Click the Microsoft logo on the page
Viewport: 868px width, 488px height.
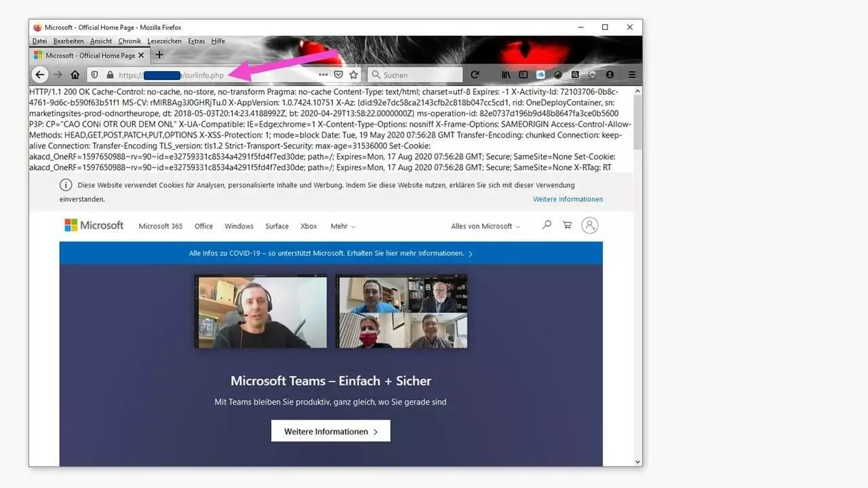pos(94,225)
